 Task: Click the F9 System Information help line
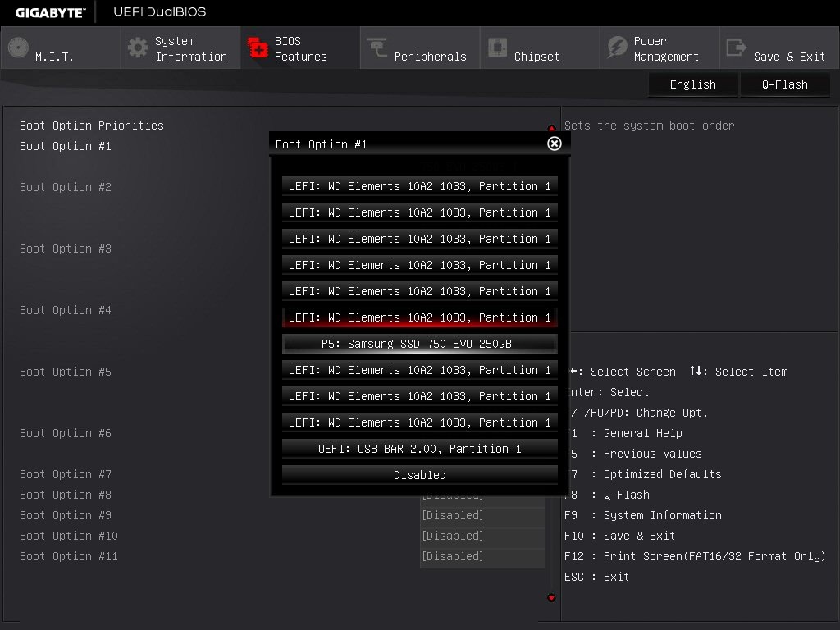[643, 515]
